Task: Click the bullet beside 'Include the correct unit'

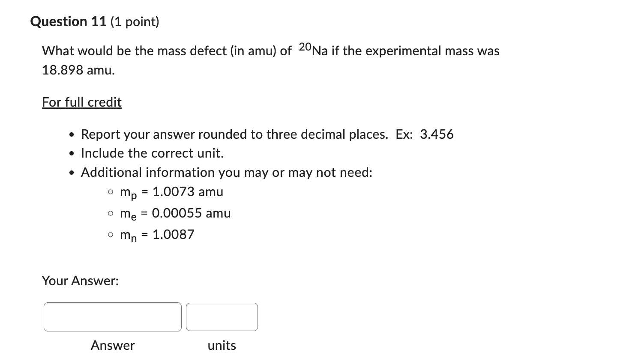Action: pos(71,153)
